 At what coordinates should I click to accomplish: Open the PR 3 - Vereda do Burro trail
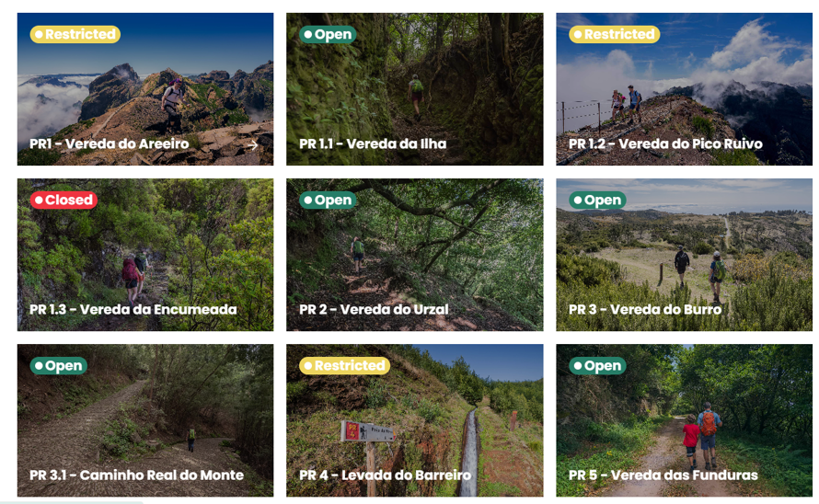[x=684, y=255]
